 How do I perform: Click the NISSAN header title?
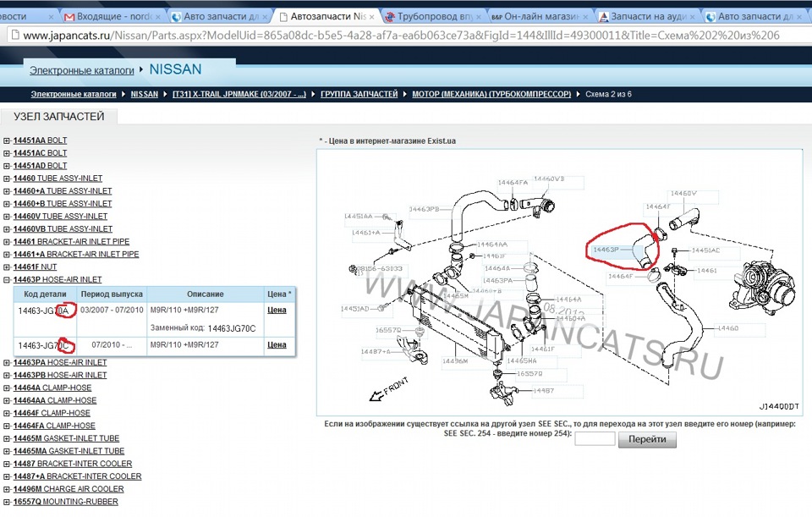coord(175,69)
